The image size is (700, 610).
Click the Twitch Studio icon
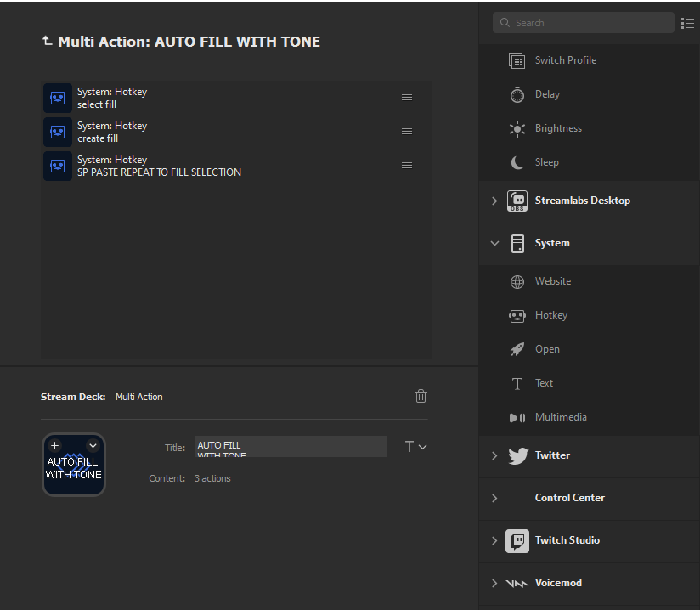click(x=517, y=540)
